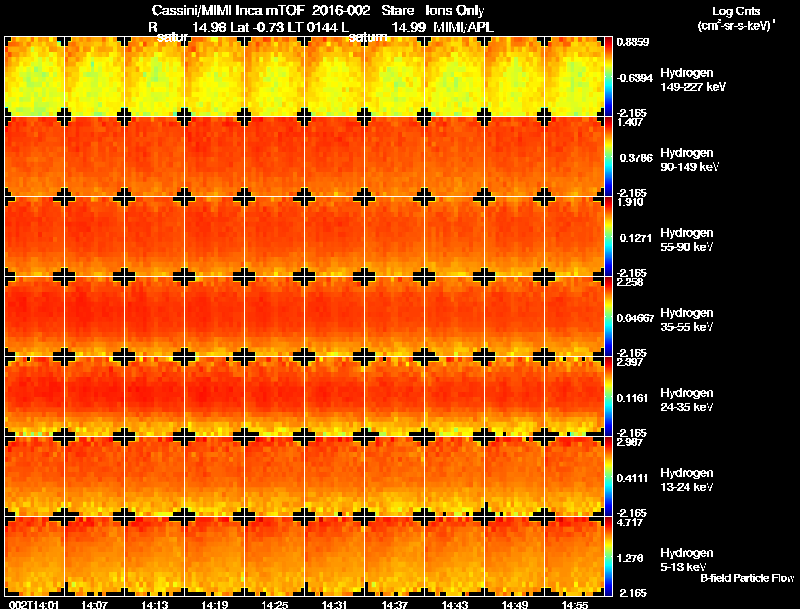Click the 0.1161 color scale value
The image size is (800, 609).
click(633, 398)
